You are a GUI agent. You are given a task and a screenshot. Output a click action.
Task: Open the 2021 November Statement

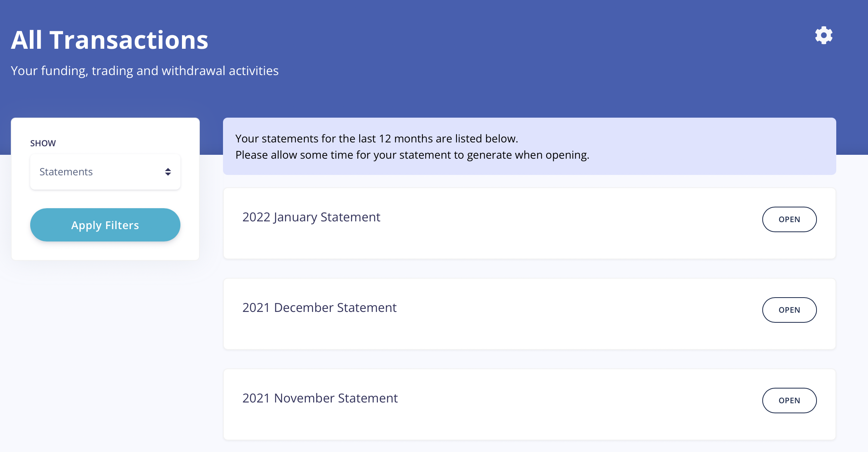789,401
